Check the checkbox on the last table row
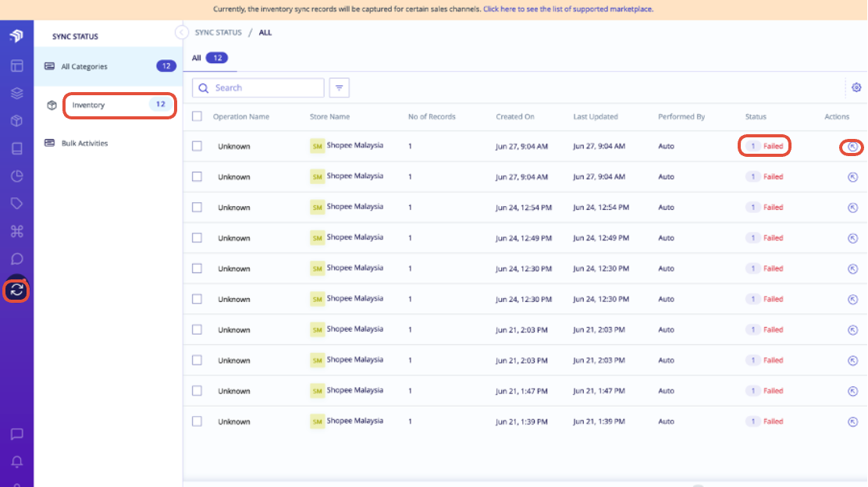This screenshot has height=487, width=868. coord(197,421)
